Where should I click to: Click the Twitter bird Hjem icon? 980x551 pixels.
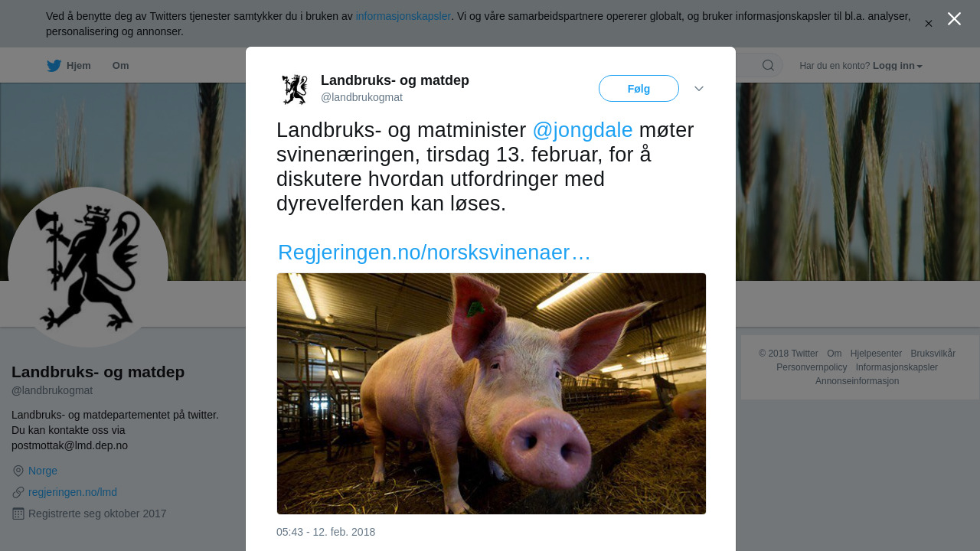(x=54, y=66)
